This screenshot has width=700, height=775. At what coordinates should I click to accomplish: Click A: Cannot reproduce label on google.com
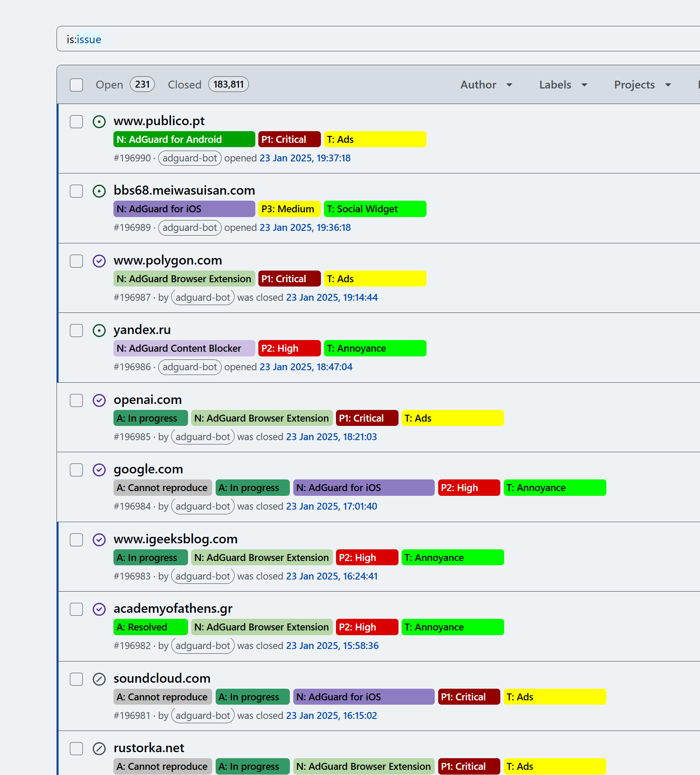[x=163, y=488]
